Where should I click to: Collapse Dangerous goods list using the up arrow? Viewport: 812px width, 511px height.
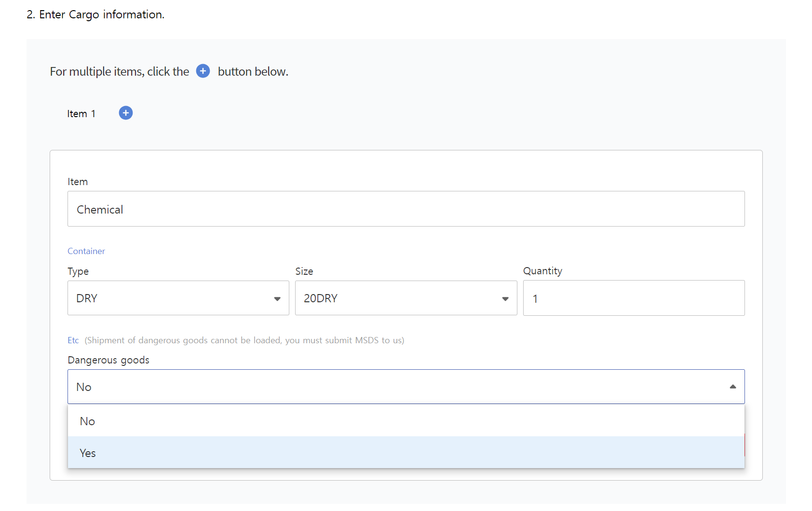pos(732,387)
